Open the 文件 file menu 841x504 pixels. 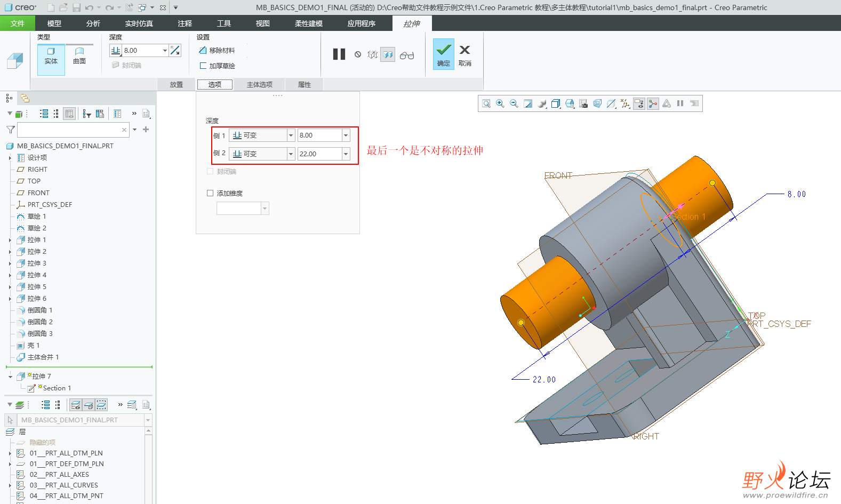[18, 23]
